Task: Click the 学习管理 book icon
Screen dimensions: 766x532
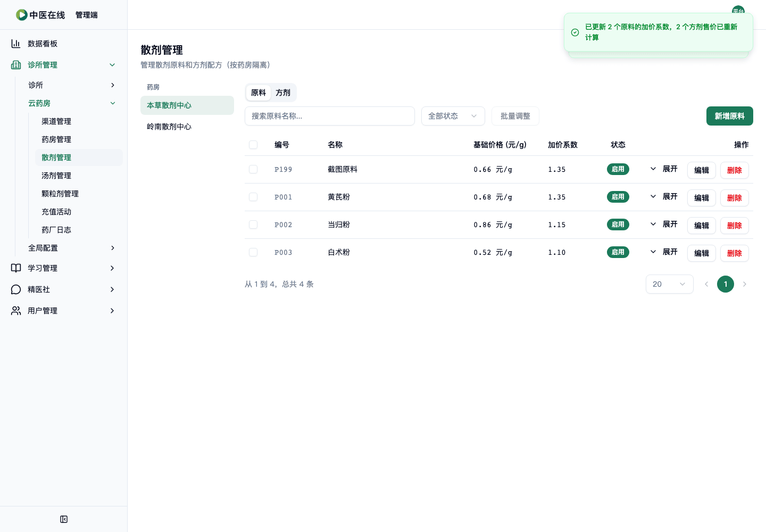Action: [x=16, y=268]
